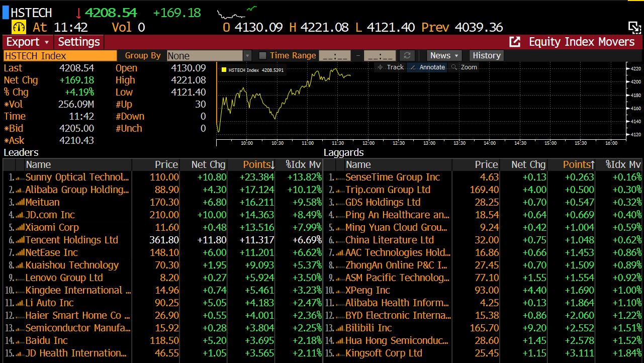644x363 pixels.
Task: Enable the Time Range checkbox
Action: [262, 56]
